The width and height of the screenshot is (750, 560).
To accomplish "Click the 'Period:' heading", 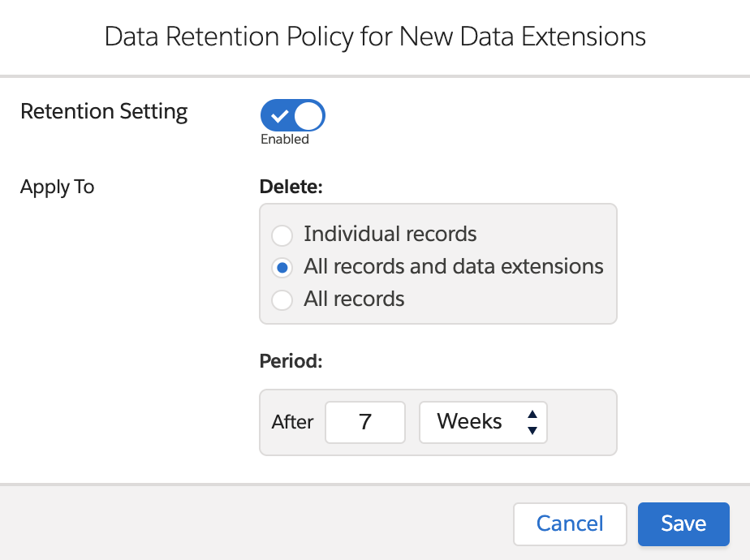I will [x=291, y=361].
